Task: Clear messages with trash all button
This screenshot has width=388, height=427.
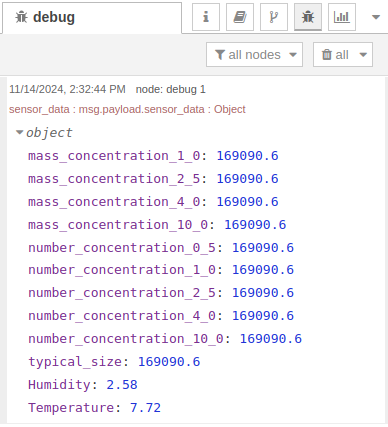Action: click(x=335, y=54)
